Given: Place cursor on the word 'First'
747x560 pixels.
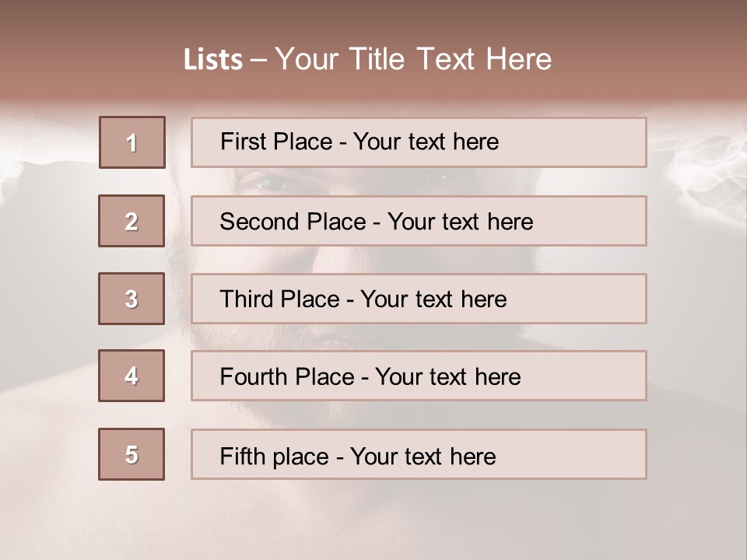Looking at the screenshot, I should 243,142.
